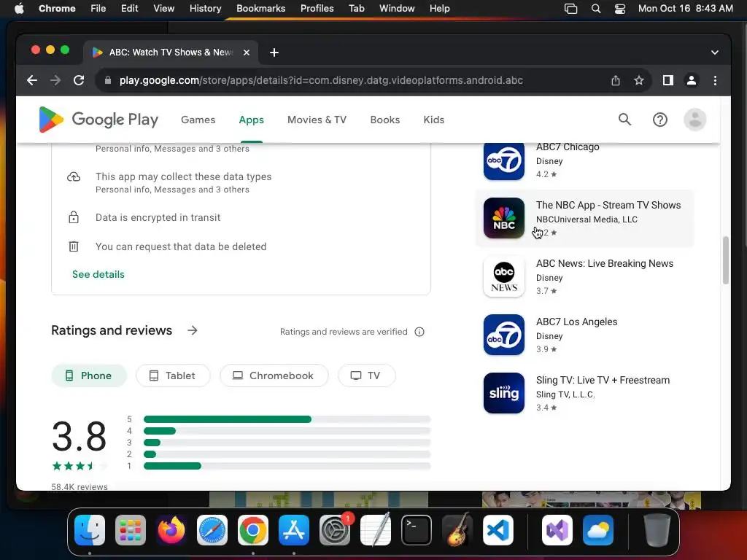Open the Profiles menu in menu bar
Screen dimensions: 747x560
(317, 9)
